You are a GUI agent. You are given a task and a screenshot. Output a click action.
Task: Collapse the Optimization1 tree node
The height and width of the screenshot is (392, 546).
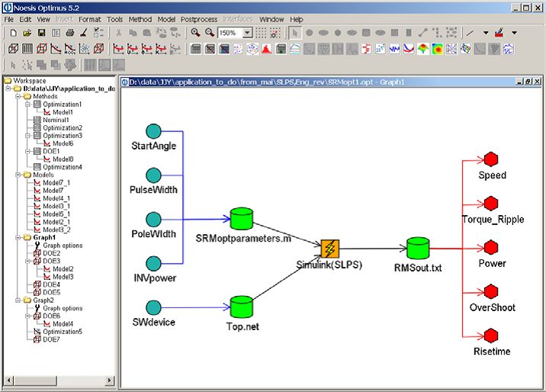click(x=27, y=104)
